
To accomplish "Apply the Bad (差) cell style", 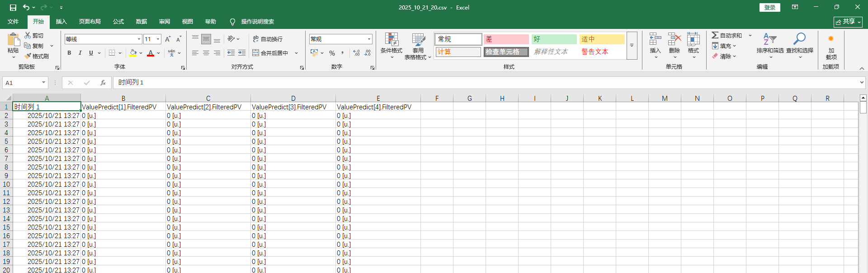I will [506, 39].
